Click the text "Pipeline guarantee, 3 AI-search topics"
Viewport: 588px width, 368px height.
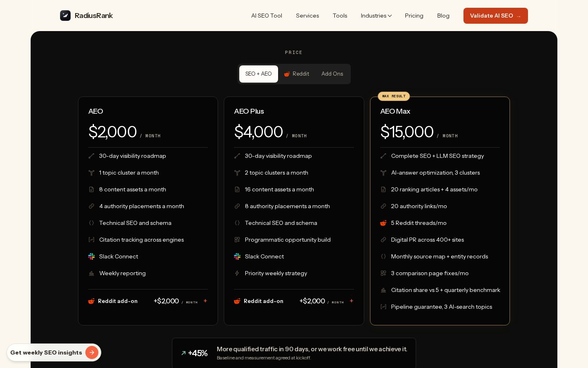441,307
